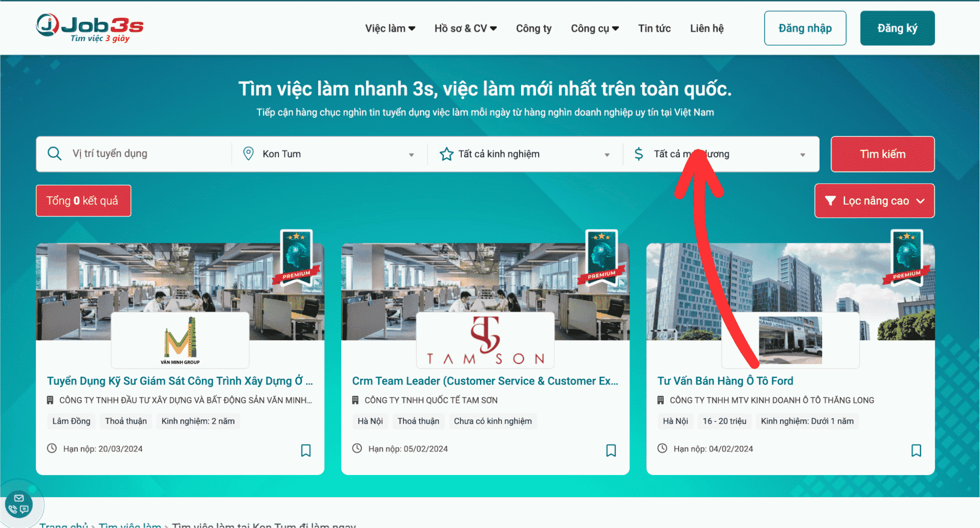Click the funnel icon on Lọc nâng cao
The width and height of the screenshot is (980, 528).
click(830, 201)
